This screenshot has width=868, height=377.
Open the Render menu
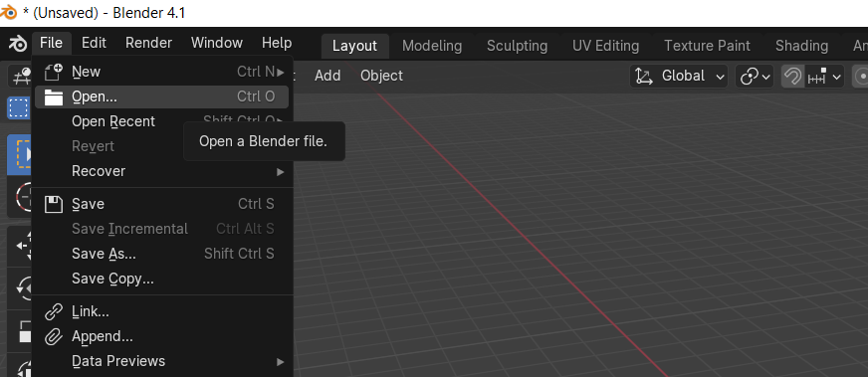[149, 43]
